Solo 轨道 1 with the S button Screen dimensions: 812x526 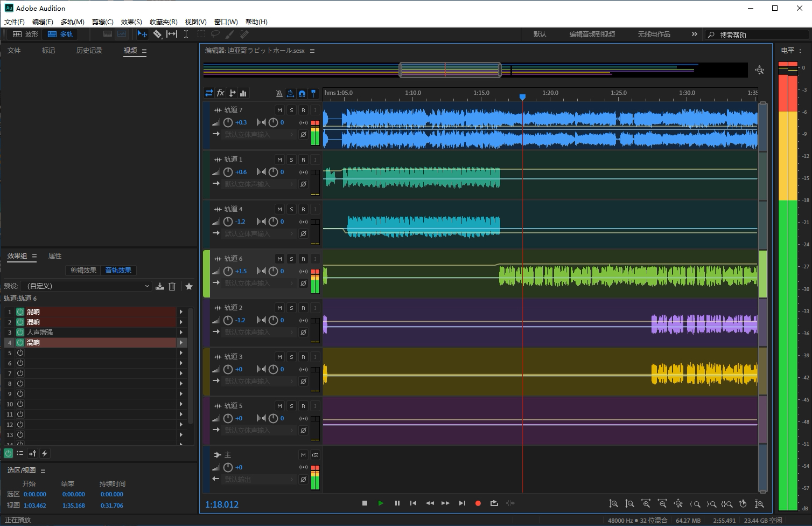(291, 160)
